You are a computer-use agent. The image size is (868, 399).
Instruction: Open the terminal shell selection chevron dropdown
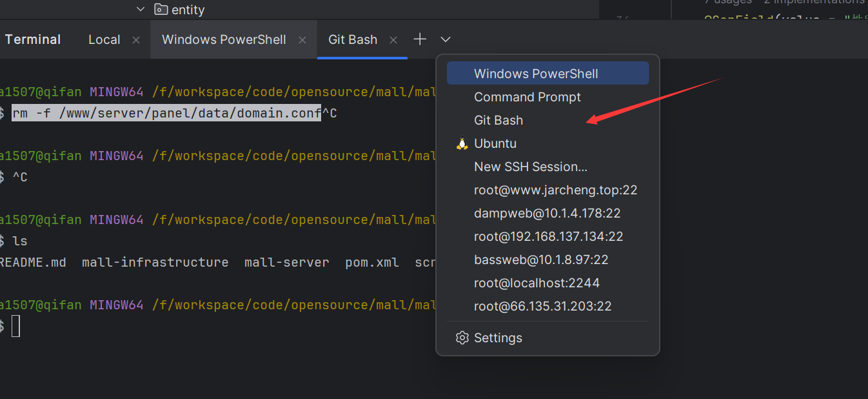pyautogui.click(x=445, y=39)
